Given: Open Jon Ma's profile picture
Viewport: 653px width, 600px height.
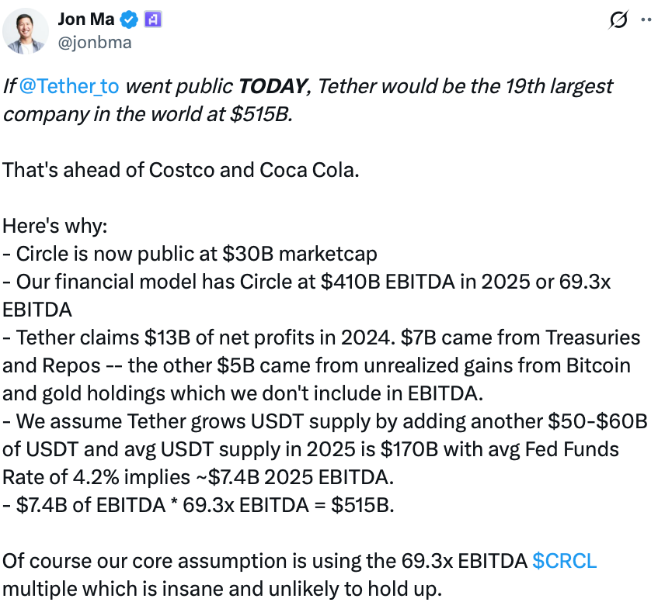Looking at the screenshot, I should pyautogui.click(x=25, y=31).
